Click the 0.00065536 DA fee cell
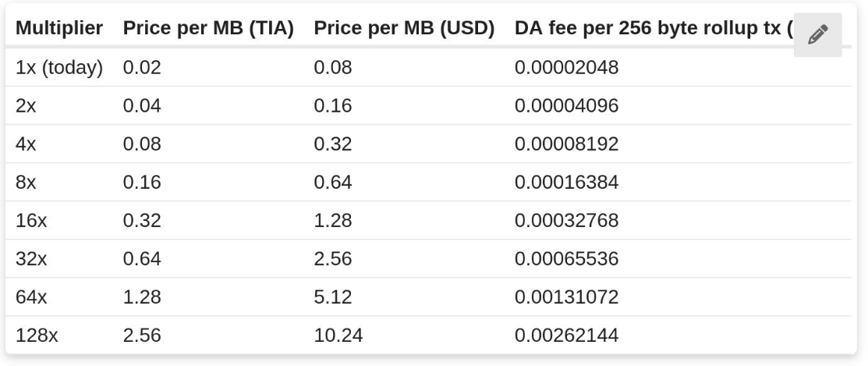 click(566, 259)
